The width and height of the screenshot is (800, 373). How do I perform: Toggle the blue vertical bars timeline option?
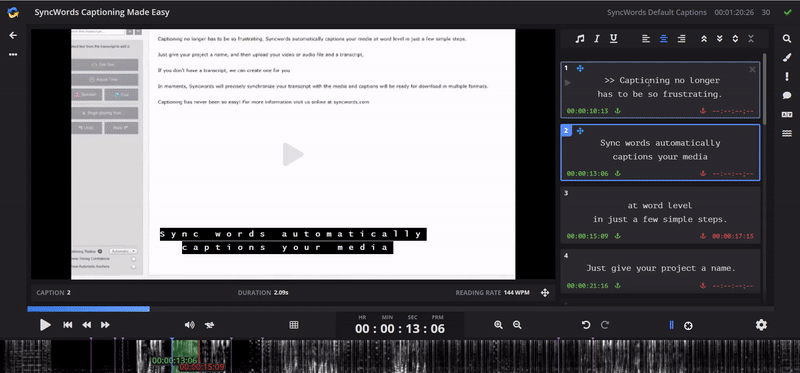671,325
